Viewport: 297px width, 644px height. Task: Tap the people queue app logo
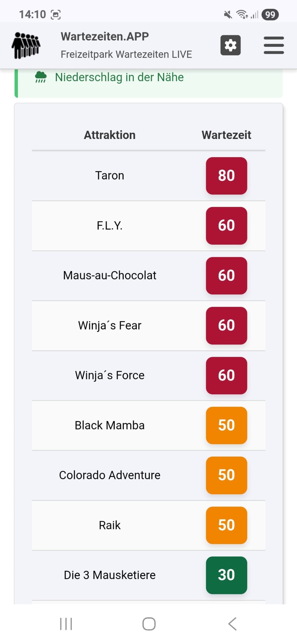26,45
